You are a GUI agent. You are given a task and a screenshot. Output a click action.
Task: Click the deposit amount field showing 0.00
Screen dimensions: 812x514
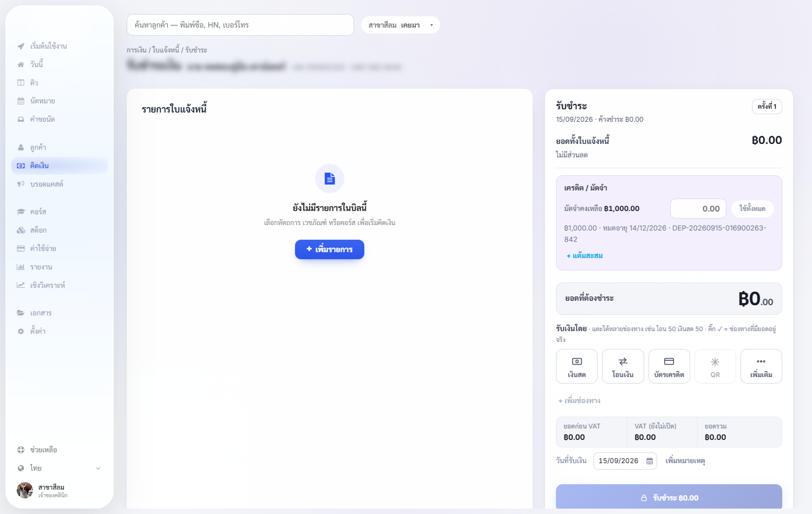point(698,209)
